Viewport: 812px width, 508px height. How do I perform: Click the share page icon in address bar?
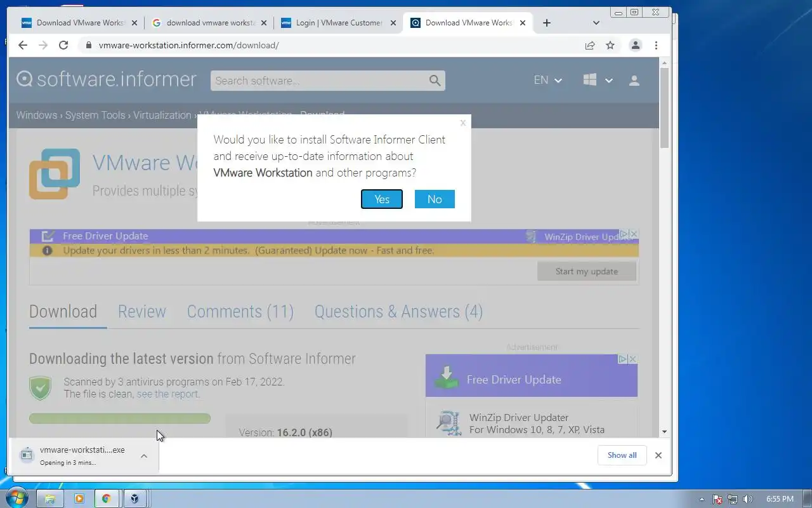point(590,45)
